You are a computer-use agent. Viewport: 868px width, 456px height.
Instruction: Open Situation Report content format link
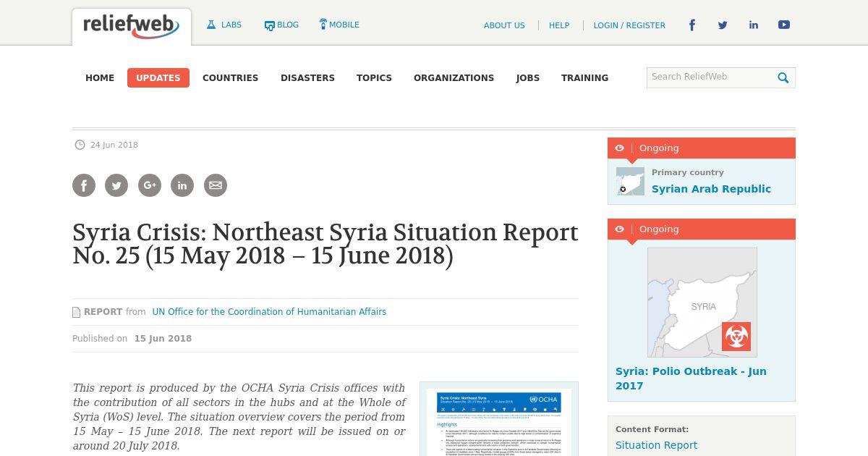656,445
